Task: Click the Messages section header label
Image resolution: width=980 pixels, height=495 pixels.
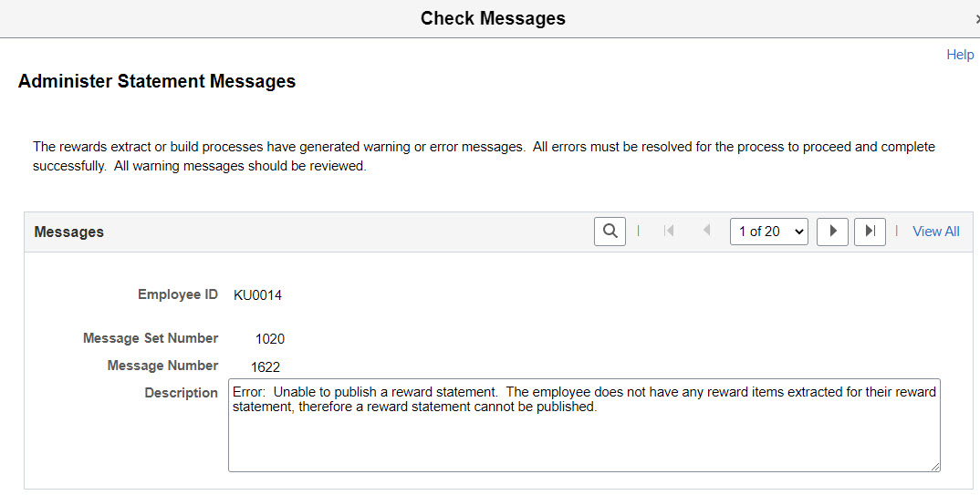Action: click(69, 232)
